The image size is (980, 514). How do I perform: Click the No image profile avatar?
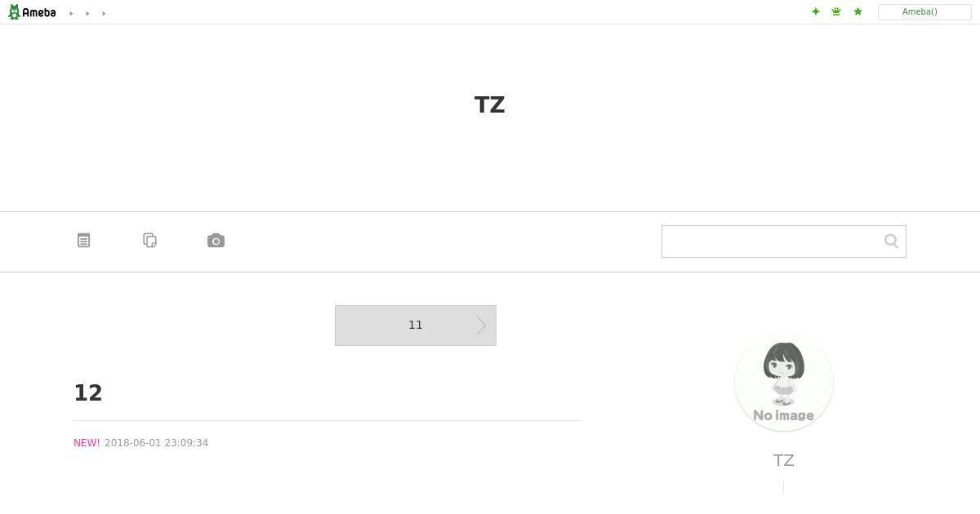[784, 382]
